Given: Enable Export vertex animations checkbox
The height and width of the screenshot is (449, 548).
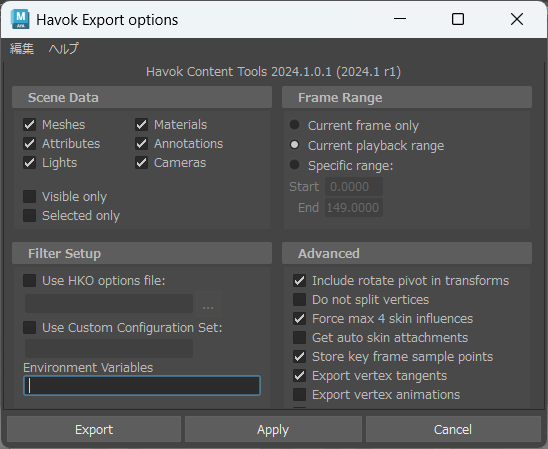Looking at the screenshot, I should pyautogui.click(x=300, y=394).
